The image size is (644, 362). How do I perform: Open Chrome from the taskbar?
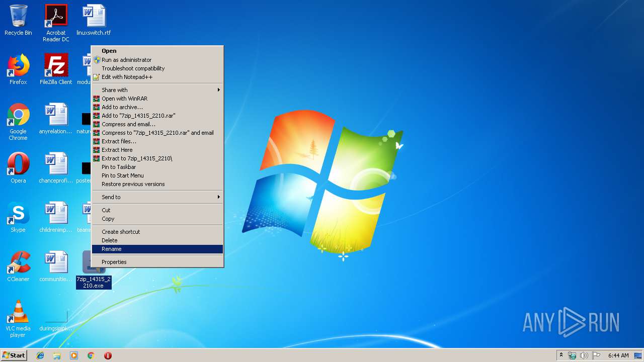tap(91, 355)
